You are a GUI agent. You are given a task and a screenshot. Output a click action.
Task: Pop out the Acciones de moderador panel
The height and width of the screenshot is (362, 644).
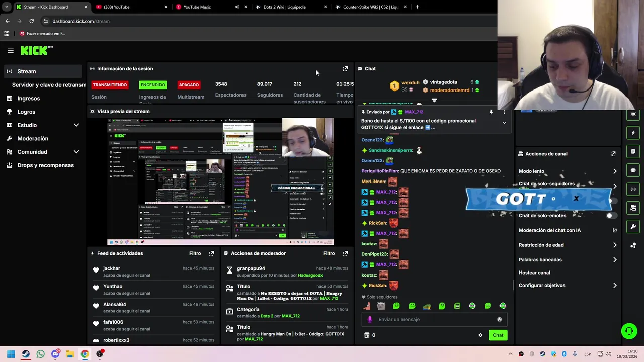tap(345, 253)
